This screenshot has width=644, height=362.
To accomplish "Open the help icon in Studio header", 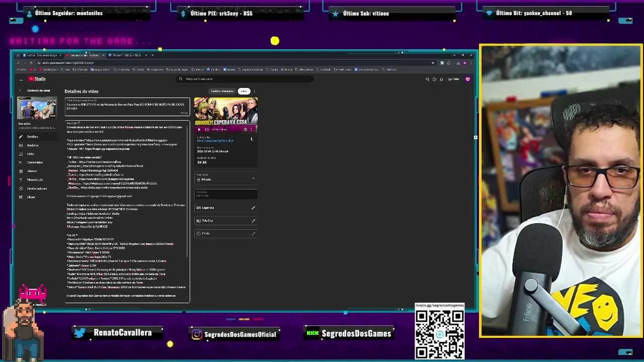I will (434, 79).
